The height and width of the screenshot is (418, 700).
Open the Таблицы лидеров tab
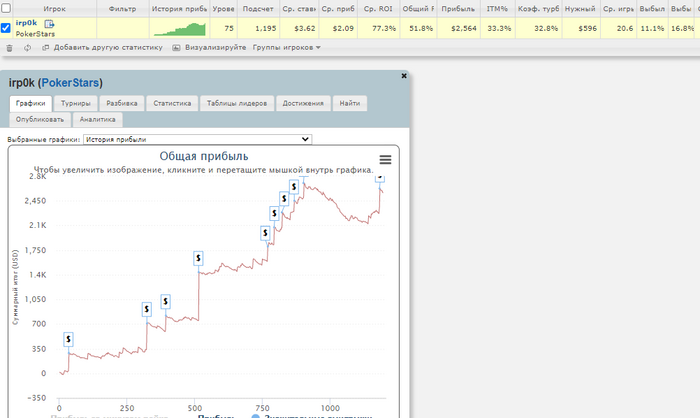coord(237,103)
